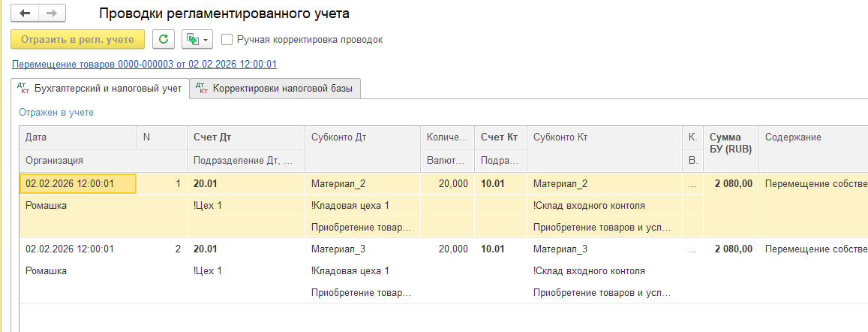
Task: Select Бухгалтерский и налоговый учет tab
Action: [101, 89]
